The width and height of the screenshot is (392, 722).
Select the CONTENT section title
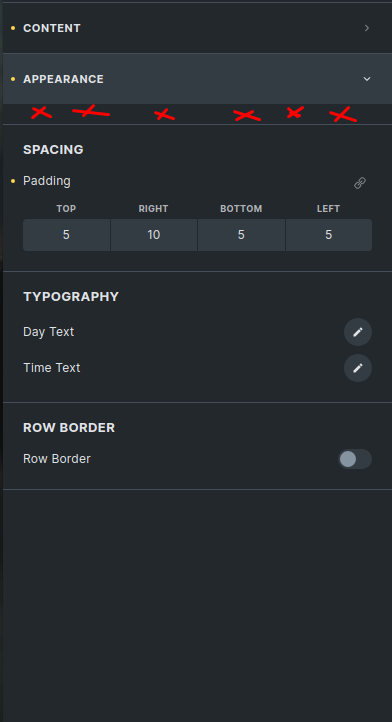pyautogui.click(x=52, y=28)
